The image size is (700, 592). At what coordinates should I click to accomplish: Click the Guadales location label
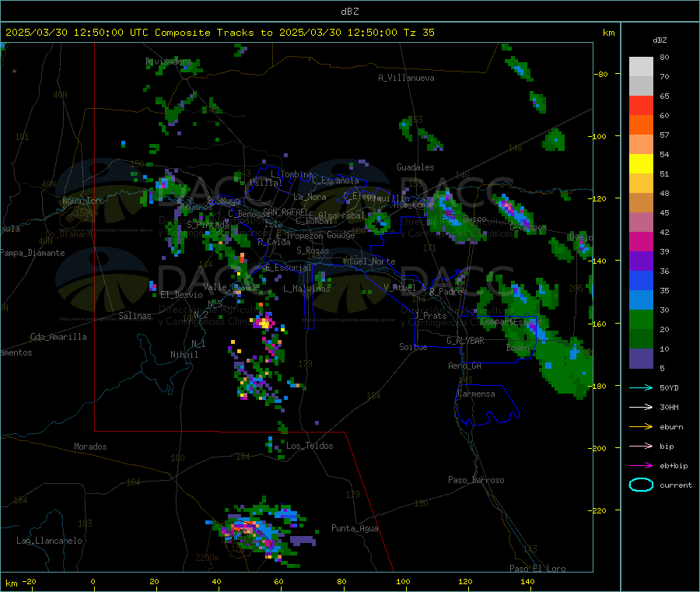click(415, 167)
